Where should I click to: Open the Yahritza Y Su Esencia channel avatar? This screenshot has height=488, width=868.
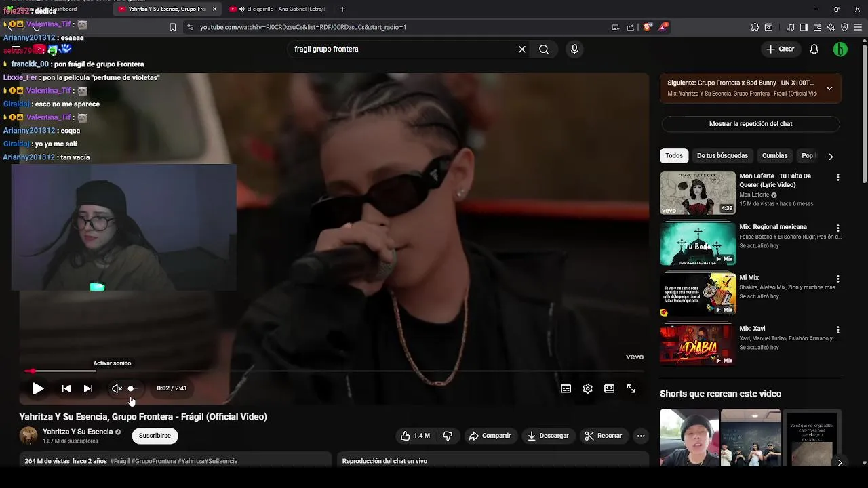coord(28,436)
